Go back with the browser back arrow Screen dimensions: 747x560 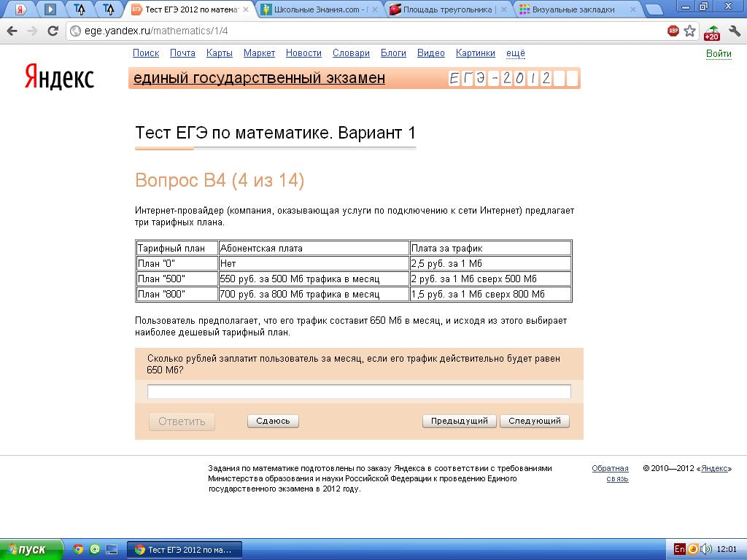pyautogui.click(x=12, y=31)
